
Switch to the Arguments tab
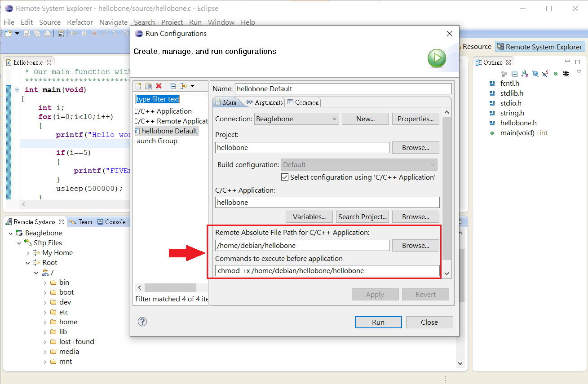coord(265,102)
